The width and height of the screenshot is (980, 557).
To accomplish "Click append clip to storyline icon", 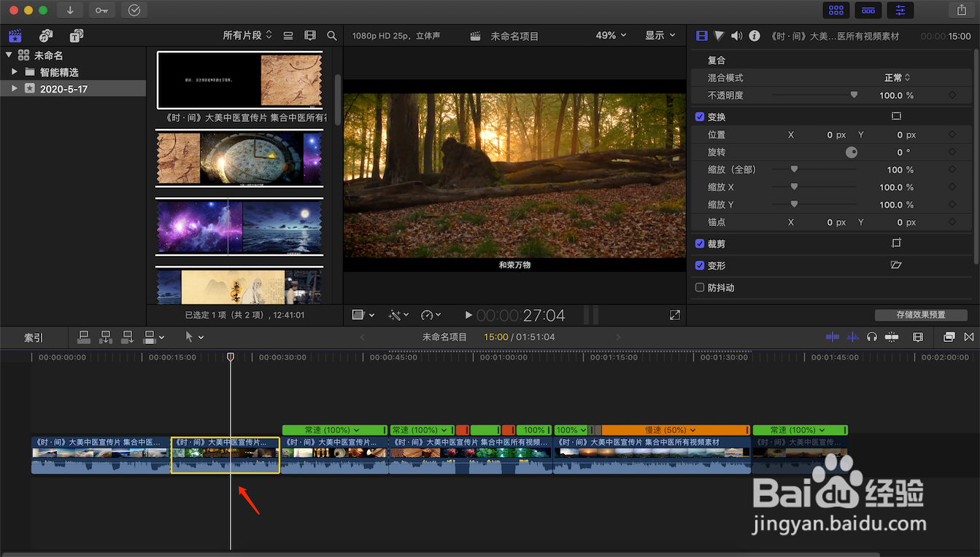I will point(128,337).
